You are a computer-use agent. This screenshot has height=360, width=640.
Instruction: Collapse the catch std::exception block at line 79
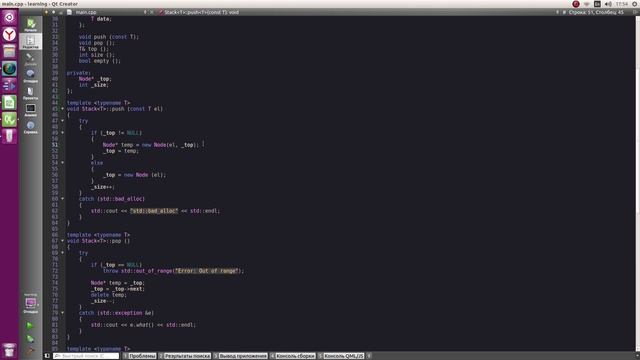62,313
